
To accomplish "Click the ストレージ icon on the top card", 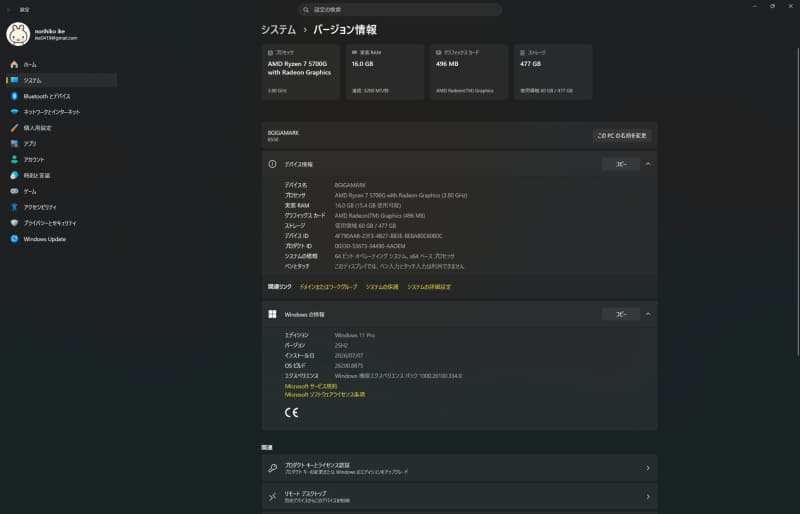I will 522,53.
